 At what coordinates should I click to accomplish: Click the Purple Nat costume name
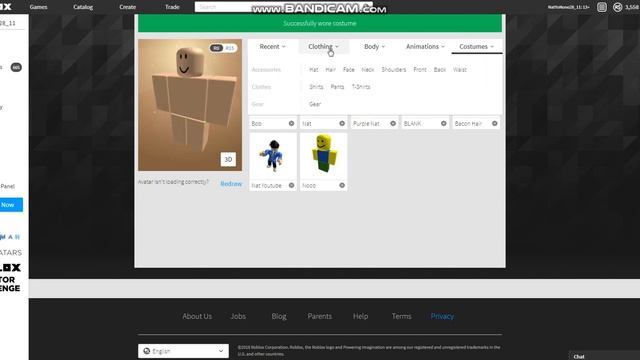[x=366, y=123]
